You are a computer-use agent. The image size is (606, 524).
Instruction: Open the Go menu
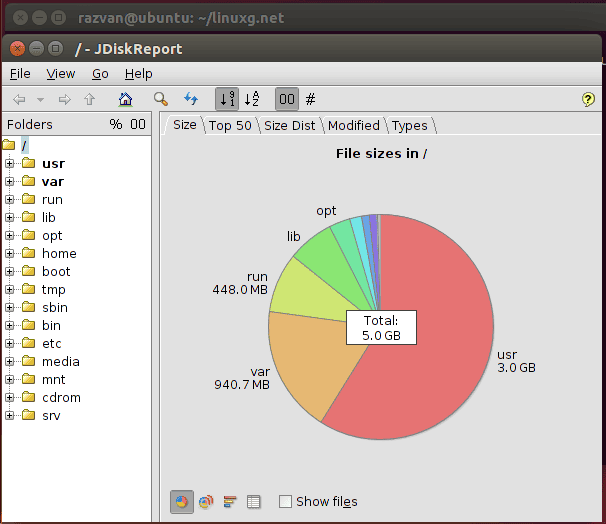pyautogui.click(x=100, y=74)
